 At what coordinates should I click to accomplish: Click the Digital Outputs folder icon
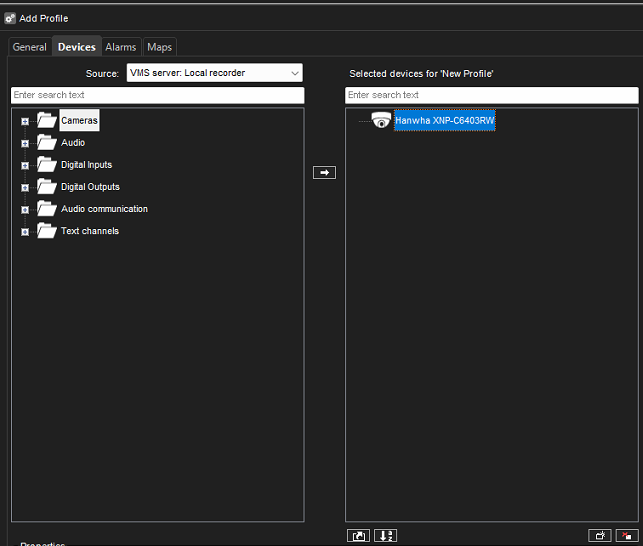pos(47,187)
